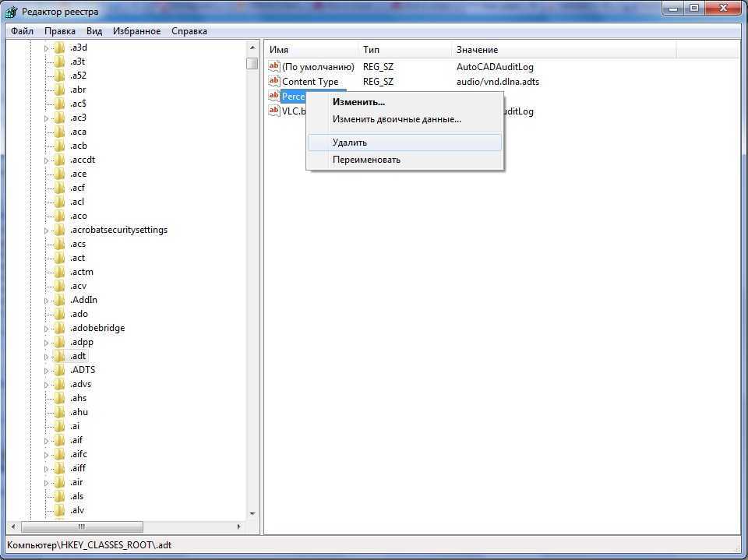Click the string icon of Content Type value
Image resolution: width=748 pixels, height=560 pixels.
(x=273, y=81)
